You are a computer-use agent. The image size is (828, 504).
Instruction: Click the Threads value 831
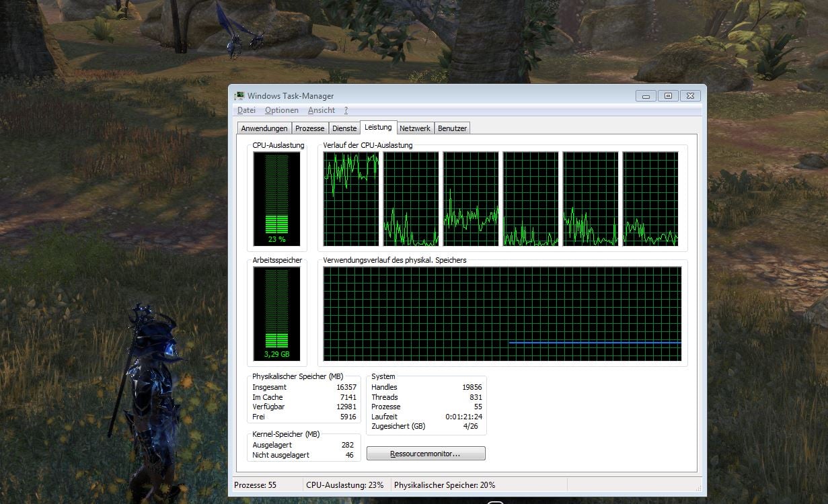tap(476, 397)
